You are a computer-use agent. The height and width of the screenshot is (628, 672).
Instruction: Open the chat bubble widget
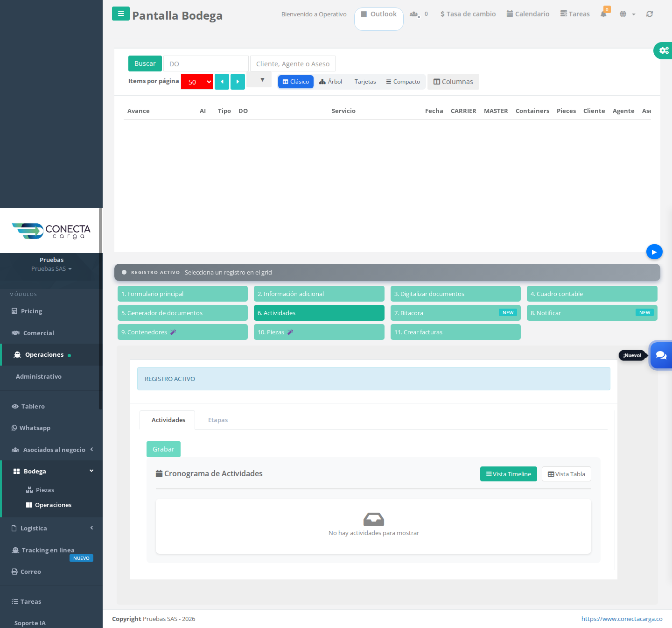(x=661, y=355)
